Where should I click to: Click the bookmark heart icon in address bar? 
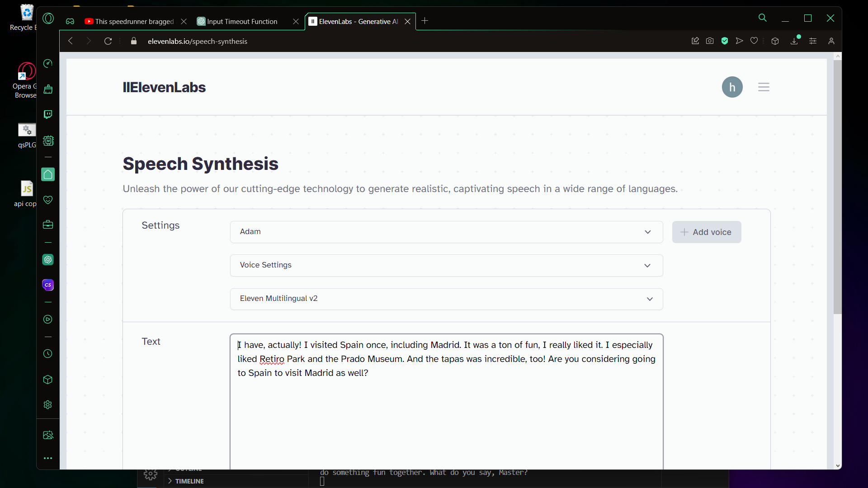tap(754, 41)
